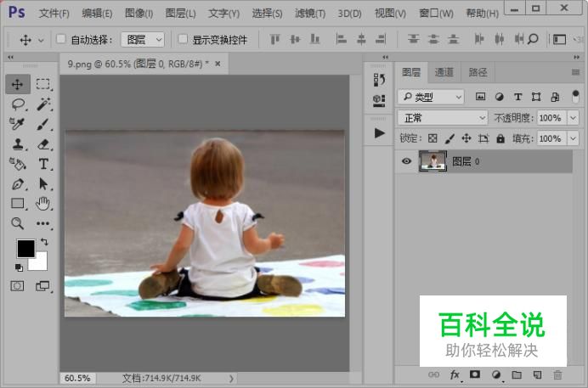Select the Hand tool
Screen dimensions: 588x388
point(43,204)
